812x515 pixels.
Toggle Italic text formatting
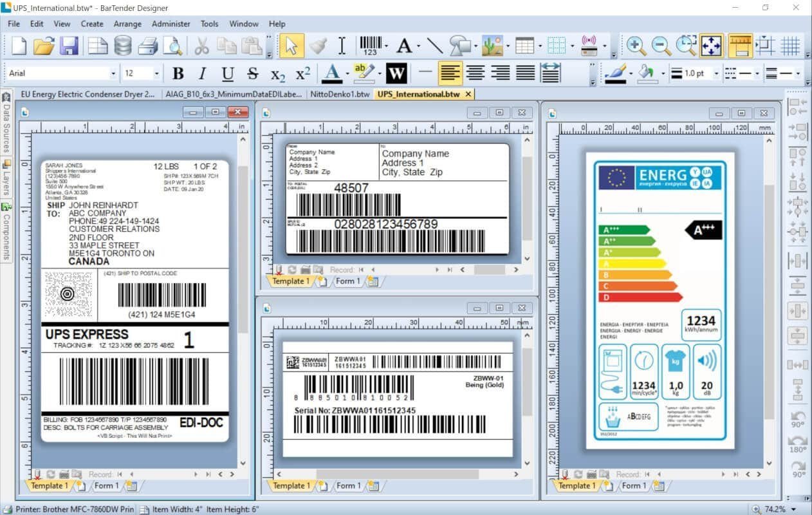(x=201, y=73)
